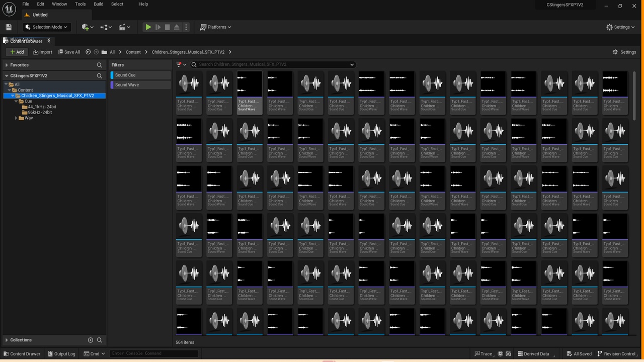Expand arrow after Children_Stingers breadcrumb

(230, 52)
